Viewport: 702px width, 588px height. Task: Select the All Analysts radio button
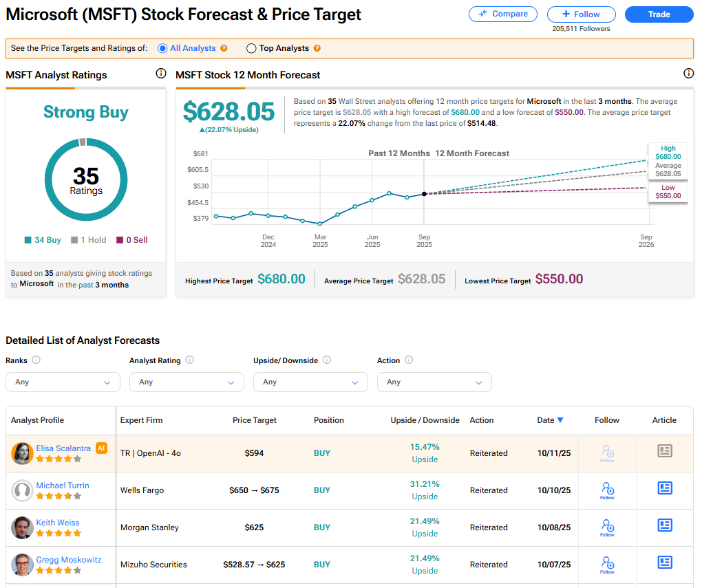coord(162,49)
